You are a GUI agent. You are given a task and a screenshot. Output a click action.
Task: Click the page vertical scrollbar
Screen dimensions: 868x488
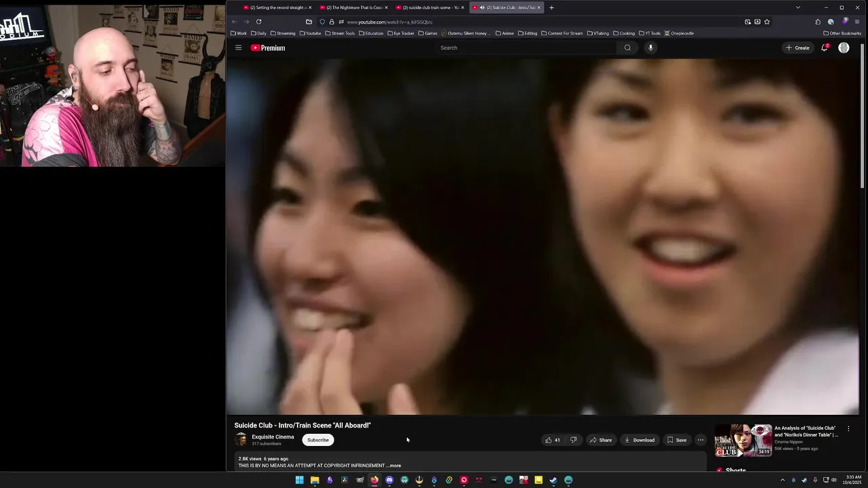tap(863, 115)
